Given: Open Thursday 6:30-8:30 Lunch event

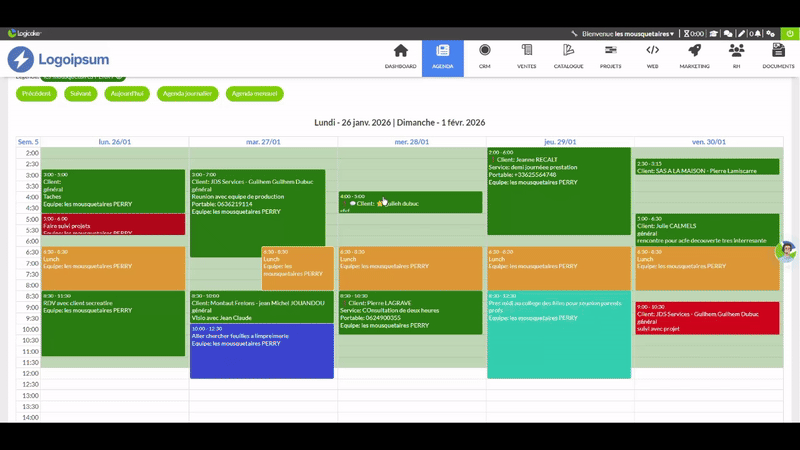Looking at the screenshot, I should [559, 269].
